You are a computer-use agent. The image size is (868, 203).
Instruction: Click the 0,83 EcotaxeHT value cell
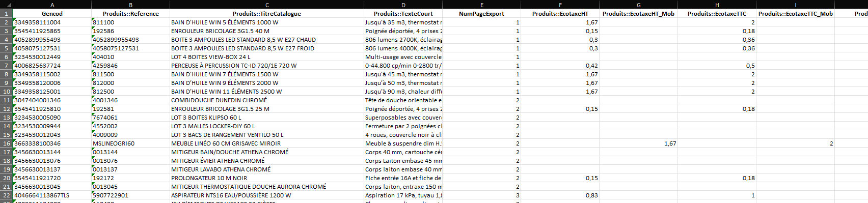(560, 195)
